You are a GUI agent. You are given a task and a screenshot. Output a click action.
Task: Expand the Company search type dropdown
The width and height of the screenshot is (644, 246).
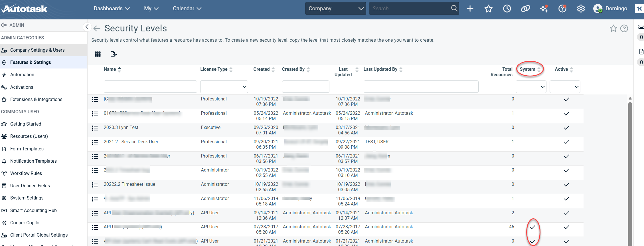335,9
